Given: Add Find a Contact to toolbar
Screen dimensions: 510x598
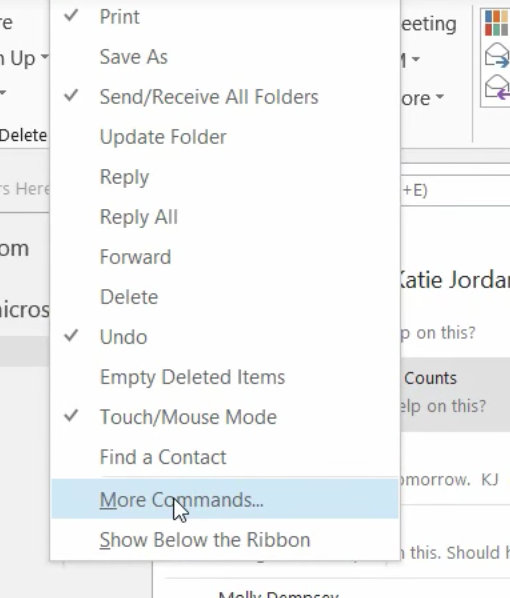Looking at the screenshot, I should pos(225,457).
